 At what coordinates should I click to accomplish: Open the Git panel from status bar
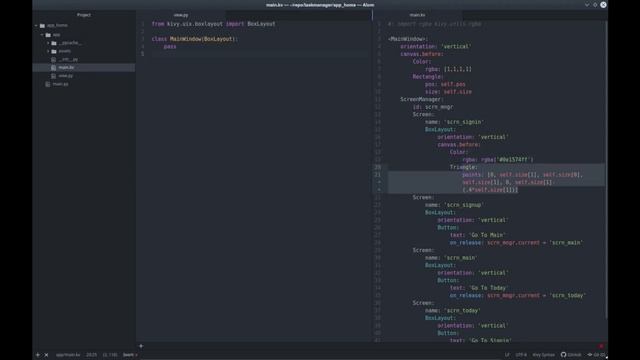[597, 355]
